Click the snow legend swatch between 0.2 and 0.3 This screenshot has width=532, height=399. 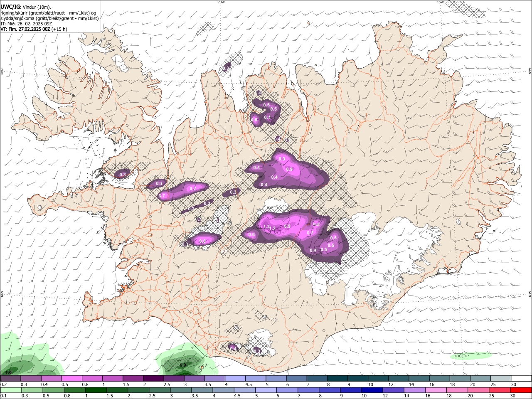(x=10, y=378)
